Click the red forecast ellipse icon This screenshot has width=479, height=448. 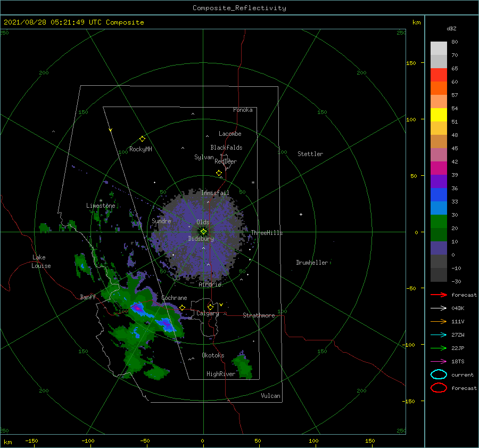coord(439,388)
